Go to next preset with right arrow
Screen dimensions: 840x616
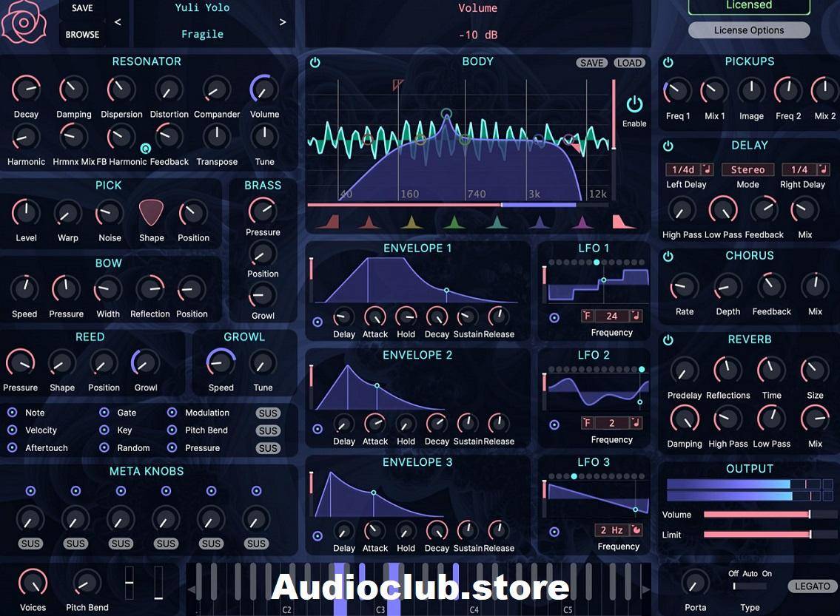click(x=283, y=22)
